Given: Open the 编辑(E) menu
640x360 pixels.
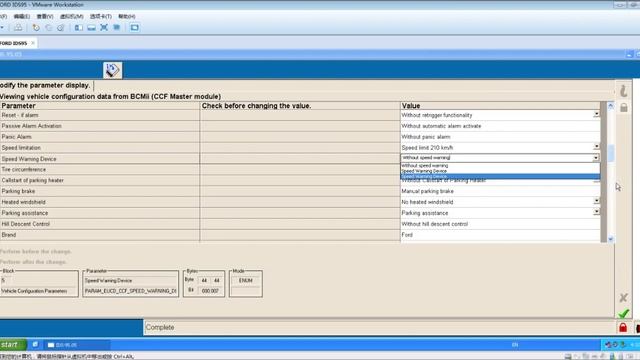Looking at the screenshot, I should click(x=22, y=16).
